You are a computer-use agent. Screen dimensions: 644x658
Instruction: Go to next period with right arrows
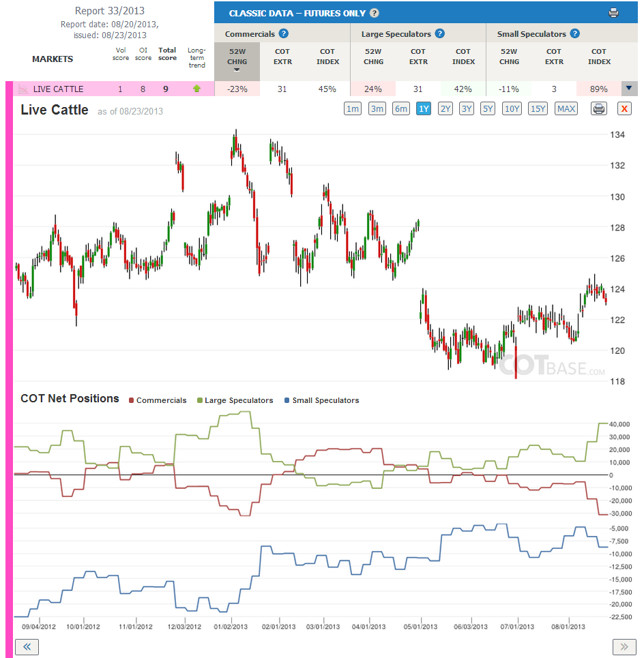click(624, 646)
